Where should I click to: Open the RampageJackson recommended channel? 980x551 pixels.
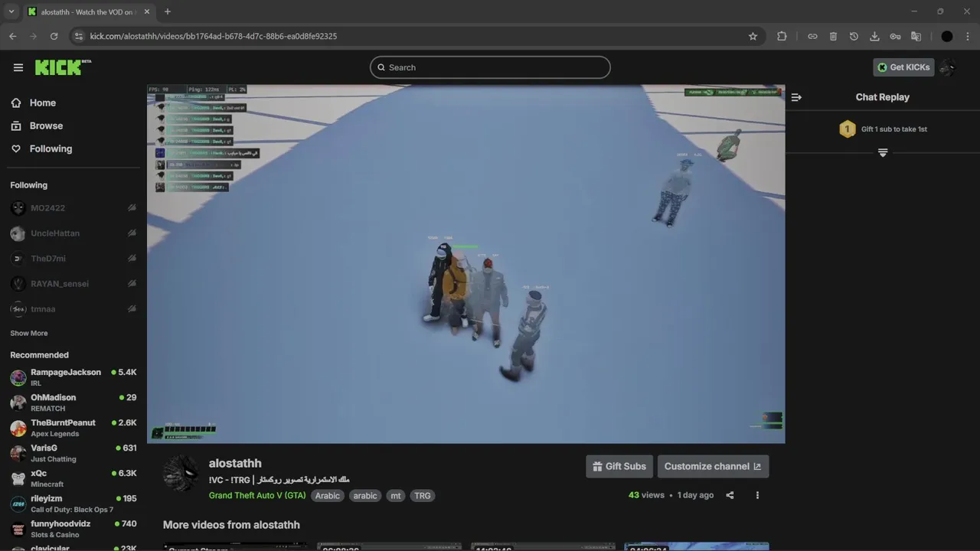point(73,377)
